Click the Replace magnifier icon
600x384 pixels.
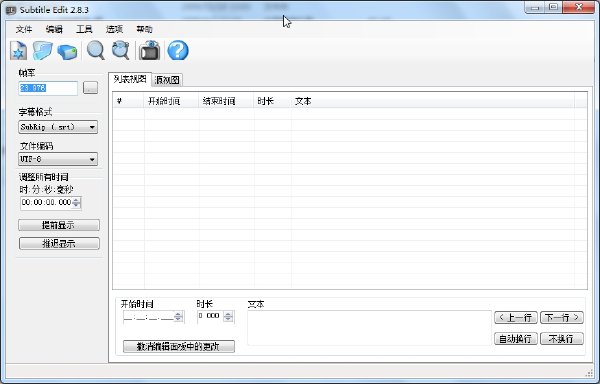[121, 50]
